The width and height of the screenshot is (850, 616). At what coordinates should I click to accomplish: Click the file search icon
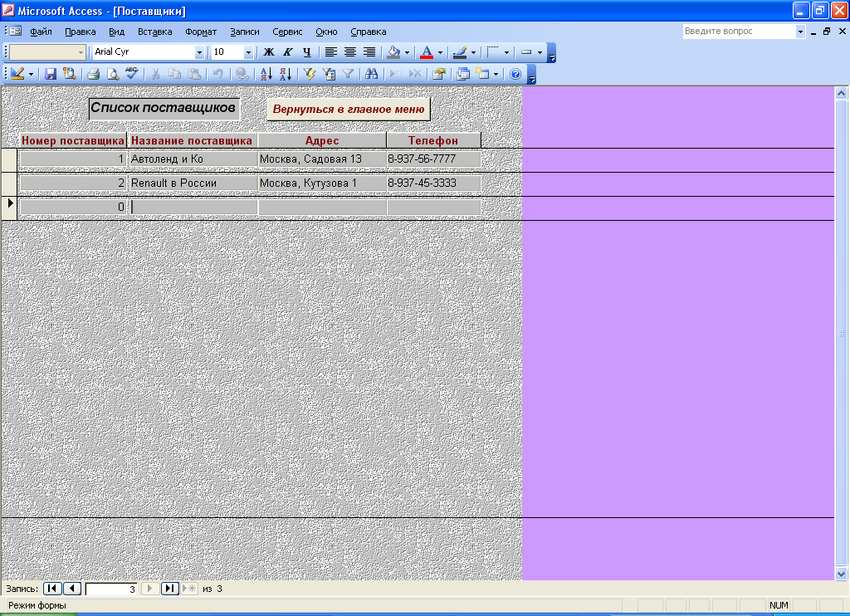(x=70, y=74)
